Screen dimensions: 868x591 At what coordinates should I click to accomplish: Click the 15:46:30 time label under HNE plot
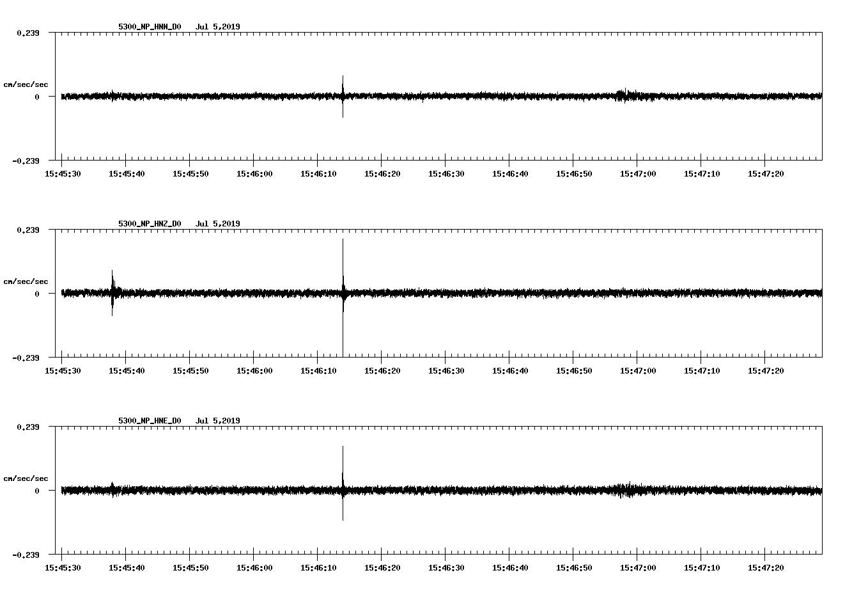coord(446,567)
